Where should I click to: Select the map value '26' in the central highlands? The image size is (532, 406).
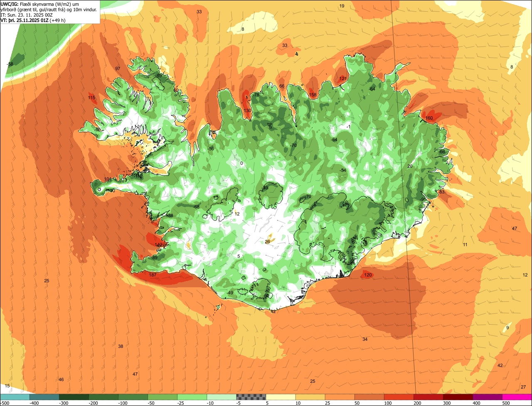(267, 242)
